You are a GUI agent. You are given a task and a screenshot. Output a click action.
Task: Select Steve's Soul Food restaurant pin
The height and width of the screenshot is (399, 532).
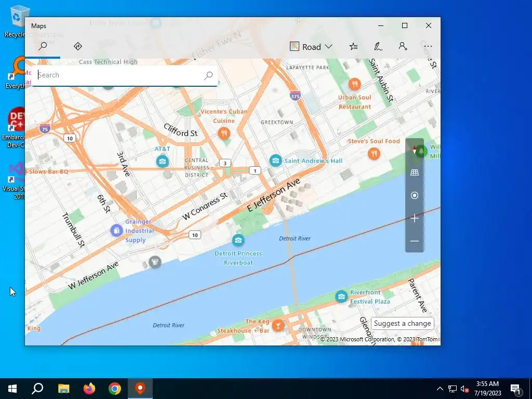point(374,154)
